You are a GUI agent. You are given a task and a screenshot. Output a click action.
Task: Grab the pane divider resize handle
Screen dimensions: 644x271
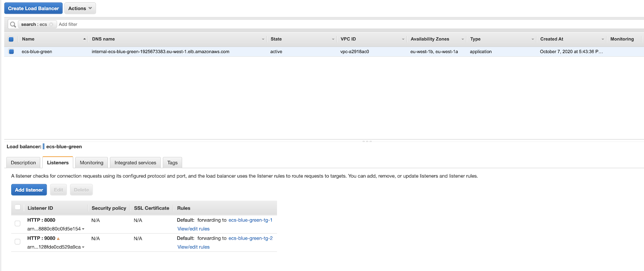pos(367,141)
